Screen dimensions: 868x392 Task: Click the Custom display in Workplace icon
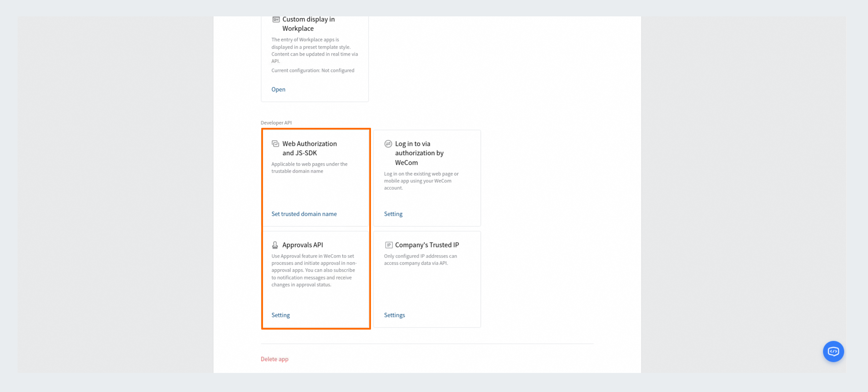click(276, 19)
